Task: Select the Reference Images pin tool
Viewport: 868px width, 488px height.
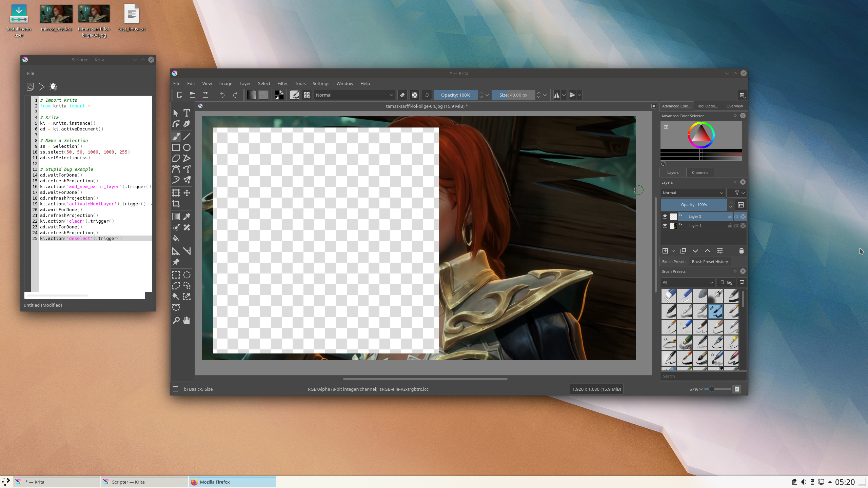Action: coord(176,262)
